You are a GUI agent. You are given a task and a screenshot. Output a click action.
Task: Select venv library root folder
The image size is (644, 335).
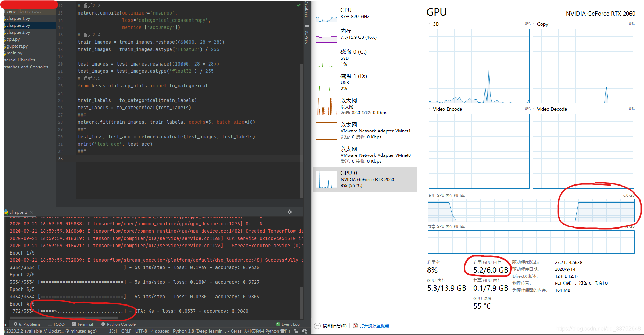(x=23, y=11)
